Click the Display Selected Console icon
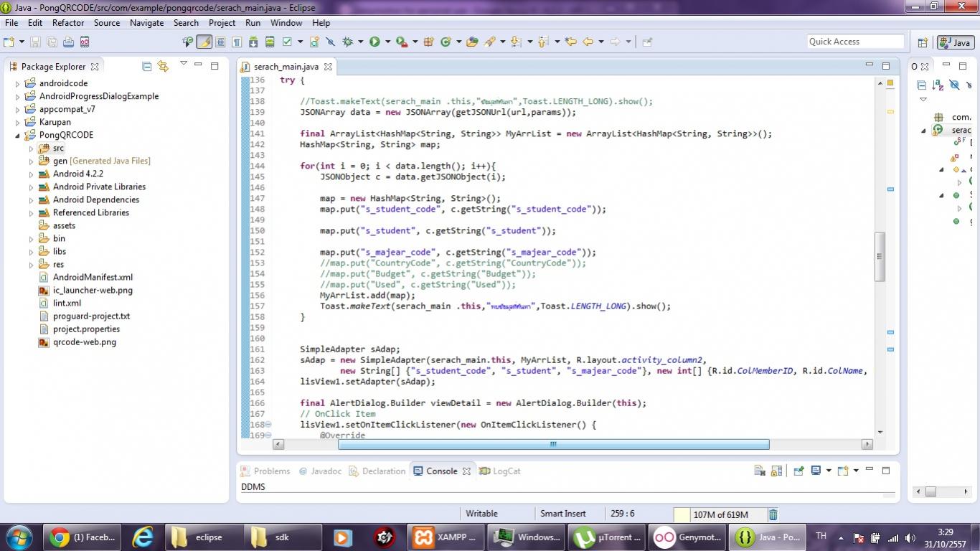Viewport: 980px width, 551px height. (816, 471)
